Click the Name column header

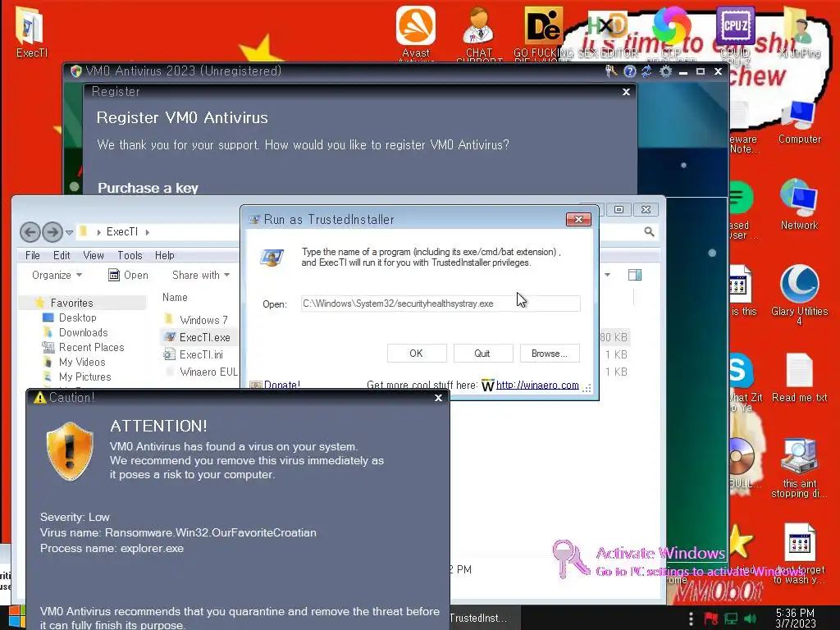pos(175,297)
